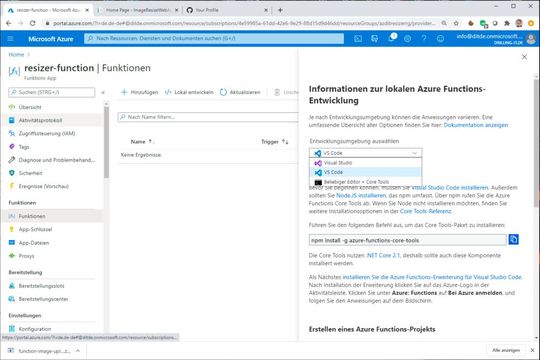Viewport: 540px width, 360px height.
Task: Open the extensions puzzle icon
Action: click(x=507, y=23)
